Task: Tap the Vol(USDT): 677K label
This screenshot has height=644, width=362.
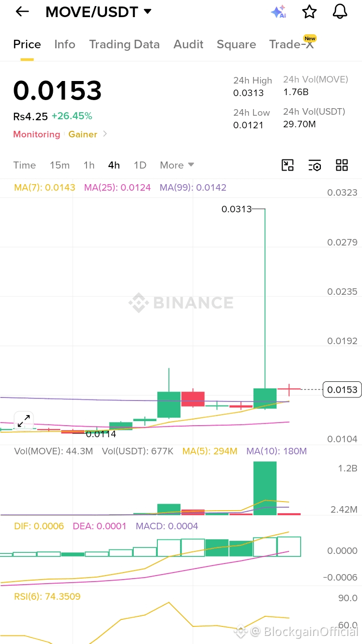Action: [x=137, y=451]
